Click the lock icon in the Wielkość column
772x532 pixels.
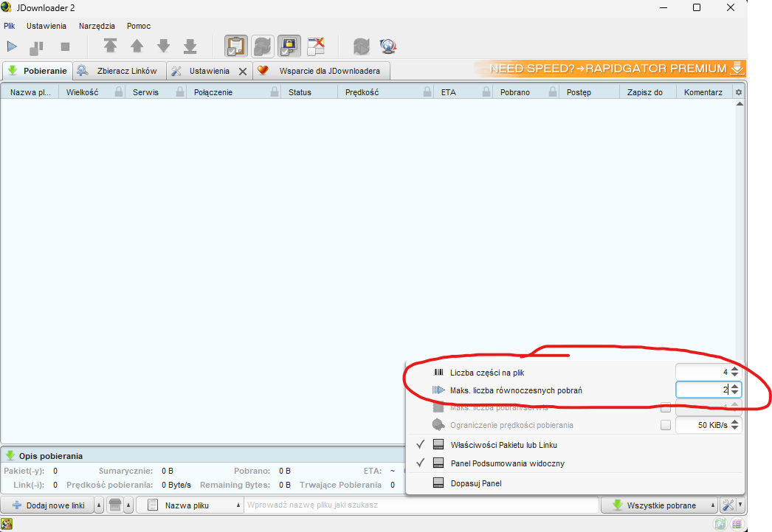pos(119,91)
